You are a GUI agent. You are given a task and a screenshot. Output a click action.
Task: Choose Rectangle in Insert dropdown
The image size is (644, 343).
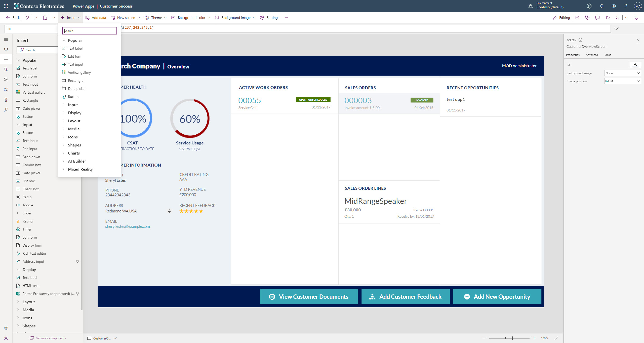[75, 81]
